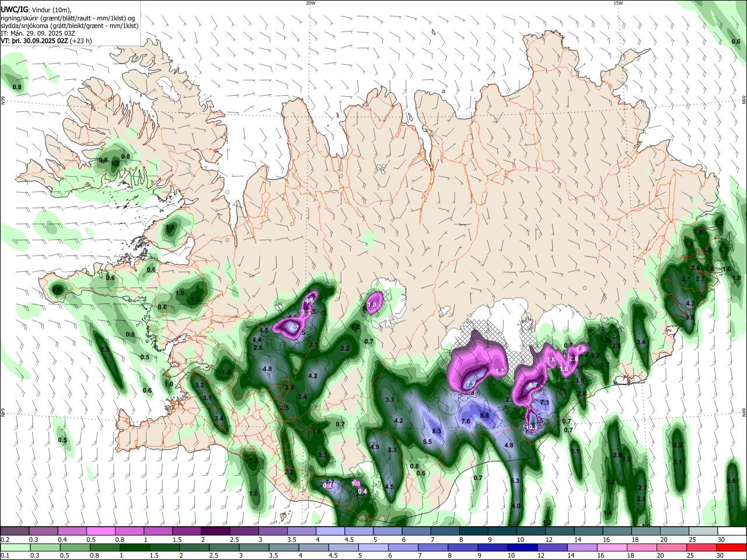The width and height of the screenshot is (747, 560).
Task: Click the 3.8 rainfall value on the east coast
Action: 690,317
